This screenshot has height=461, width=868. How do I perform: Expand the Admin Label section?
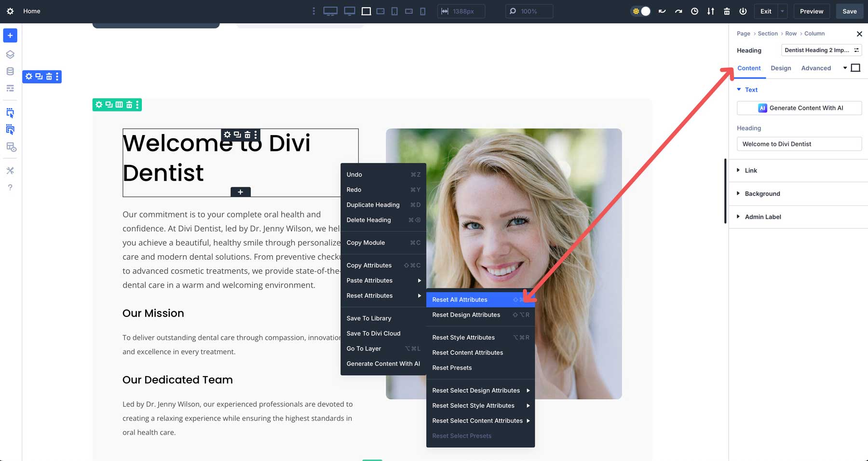click(763, 217)
